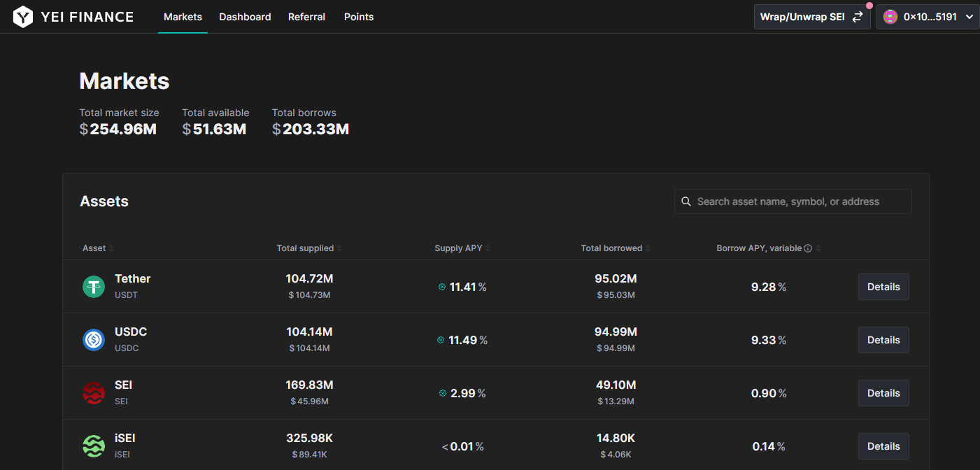Click the Asset column header label
This screenshot has height=470, width=980.
coord(94,248)
